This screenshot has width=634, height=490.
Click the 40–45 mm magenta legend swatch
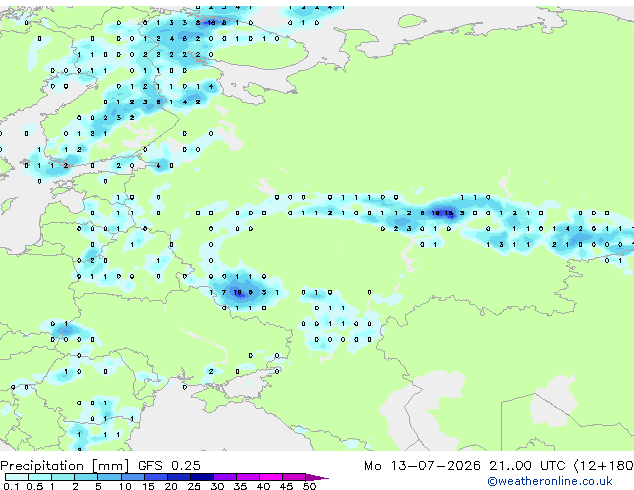click(271, 477)
